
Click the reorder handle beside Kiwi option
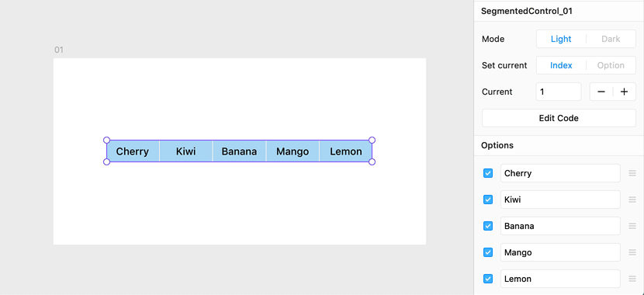pos(632,200)
